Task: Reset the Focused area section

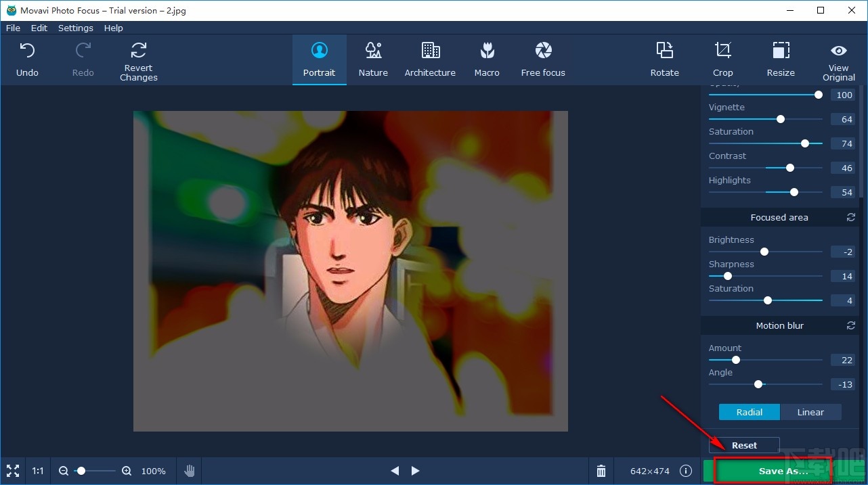Action: click(x=851, y=217)
